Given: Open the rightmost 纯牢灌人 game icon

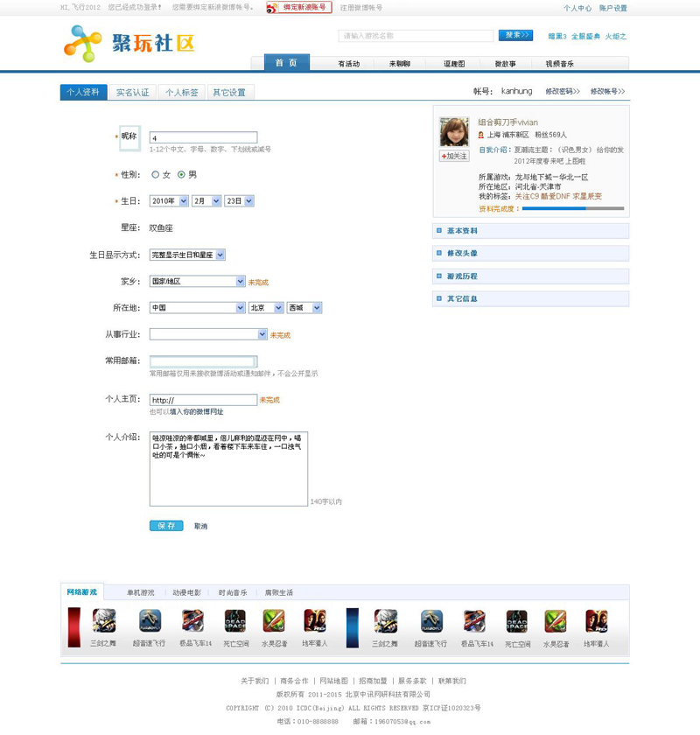Looking at the screenshot, I should (x=597, y=620).
